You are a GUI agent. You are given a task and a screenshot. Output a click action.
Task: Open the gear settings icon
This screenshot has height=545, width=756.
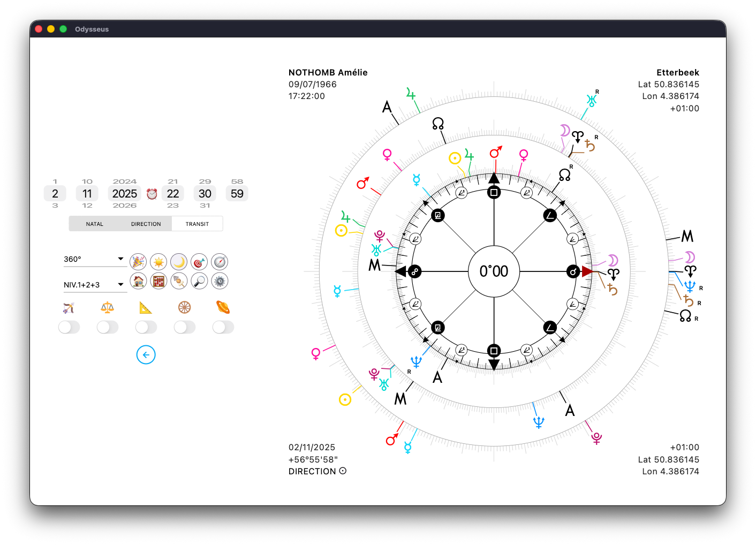point(220,281)
